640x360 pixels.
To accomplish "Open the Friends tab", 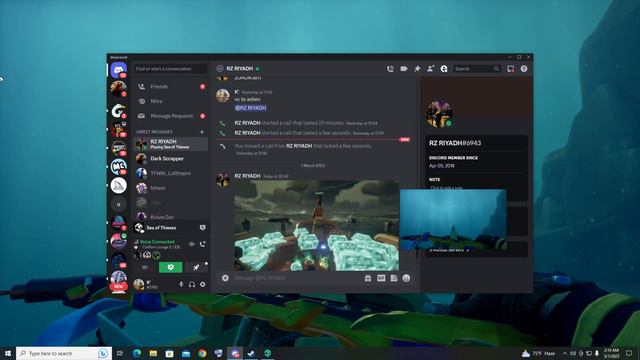I will point(171,87).
